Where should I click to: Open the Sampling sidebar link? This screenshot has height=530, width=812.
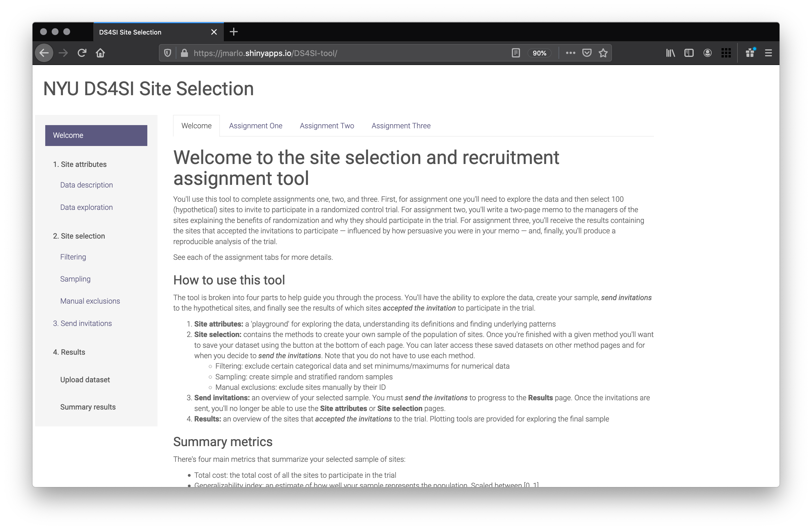coord(75,279)
